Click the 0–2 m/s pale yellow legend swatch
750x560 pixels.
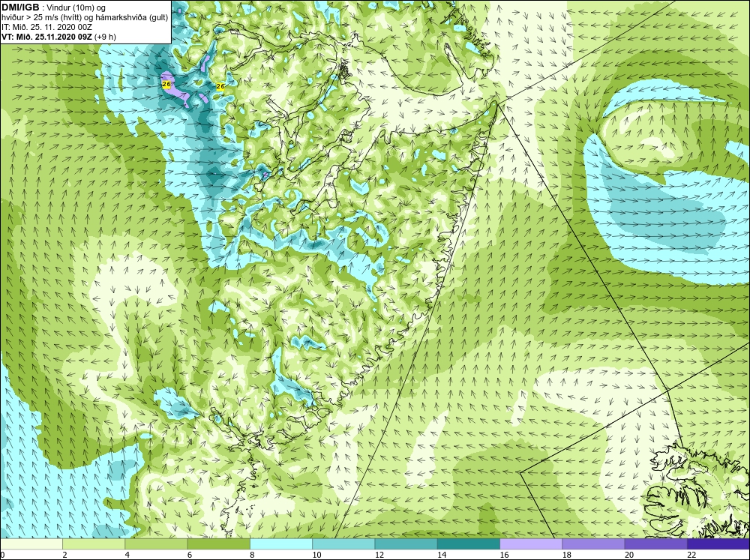[x=31, y=544]
